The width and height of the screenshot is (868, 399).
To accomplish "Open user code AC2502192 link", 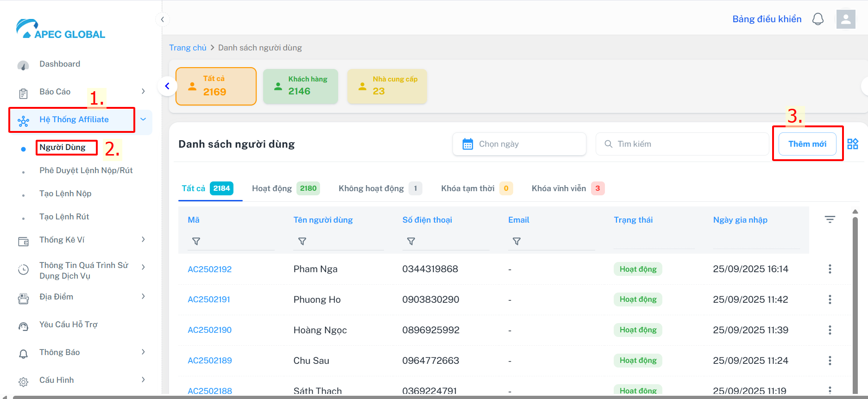I will 209,269.
